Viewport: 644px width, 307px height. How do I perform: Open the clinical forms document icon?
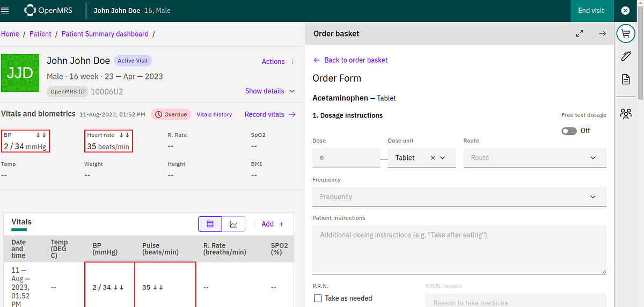click(625, 79)
